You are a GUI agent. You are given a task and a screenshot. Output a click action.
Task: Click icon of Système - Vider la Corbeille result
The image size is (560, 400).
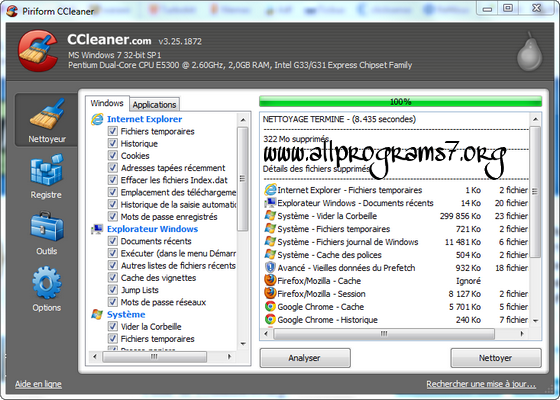(x=270, y=216)
